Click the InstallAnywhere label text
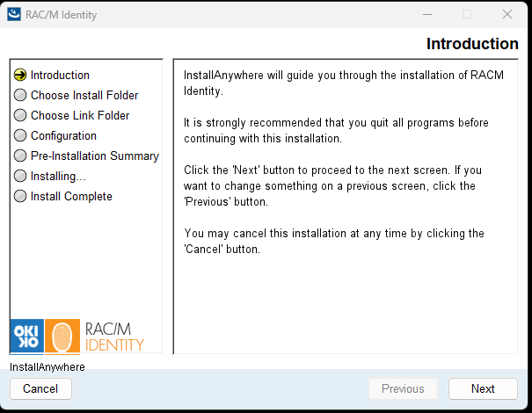This screenshot has width=532, height=413. pyautogui.click(x=47, y=366)
